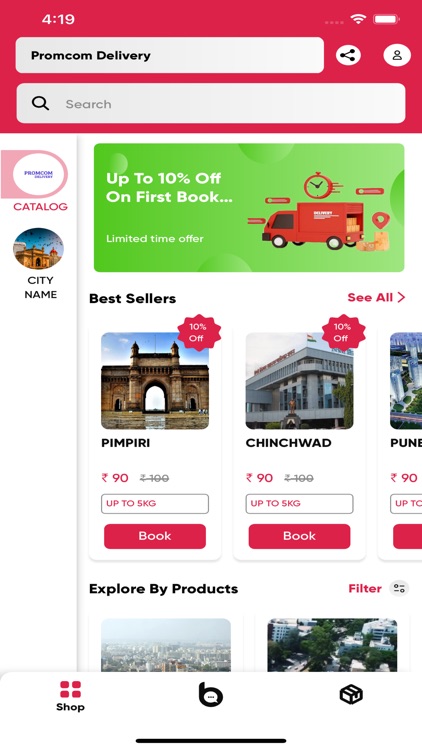422x750 pixels.
Task: Tap the 10% Off badge on PIMPIRI
Action: click(x=198, y=332)
